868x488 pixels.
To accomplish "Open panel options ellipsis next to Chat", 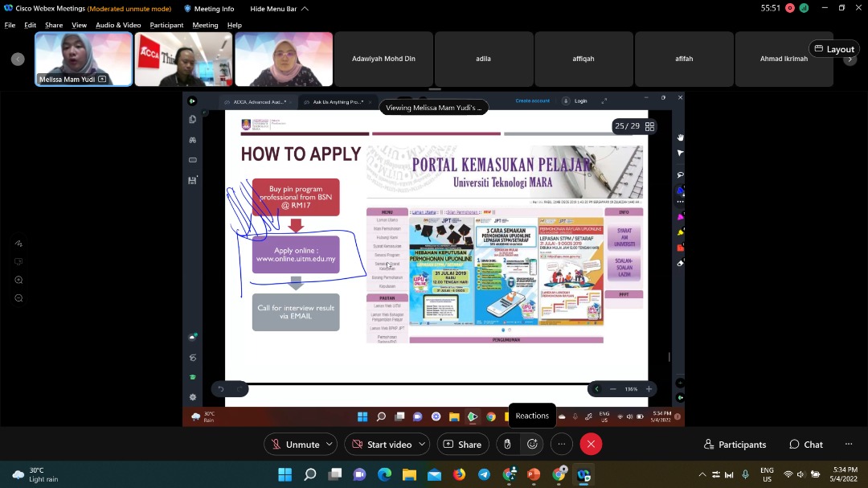I will [849, 445].
